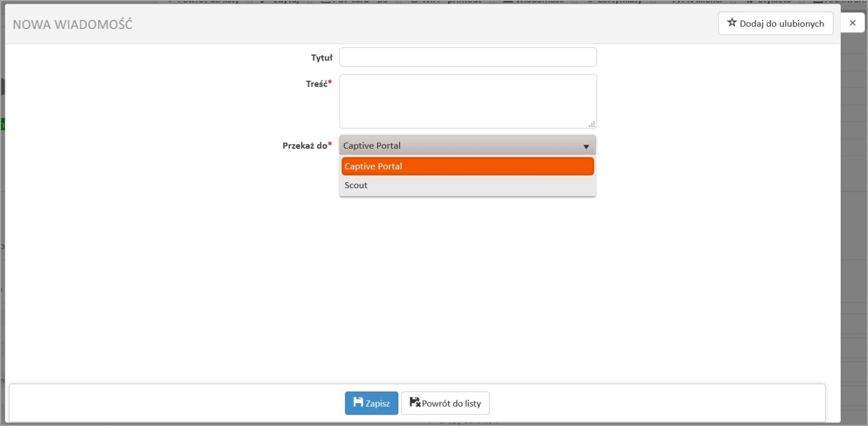Open the Przekaż do dropdown arrow
This screenshot has height=426, width=868.
point(585,145)
